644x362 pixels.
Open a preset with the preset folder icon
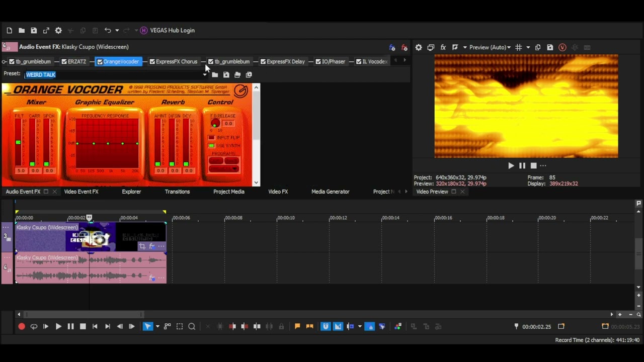pyautogui.click(x=215, y=75)
